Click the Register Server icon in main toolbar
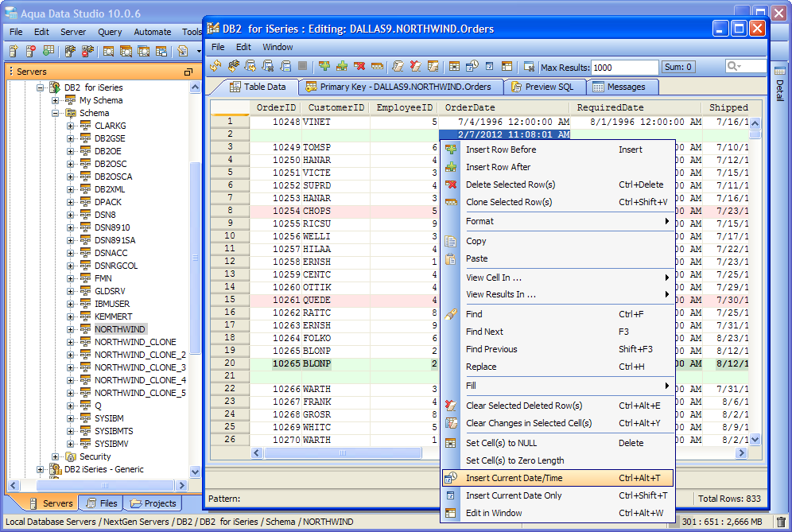Viewport: 792px width, 532px height. (x=14, y=51)
